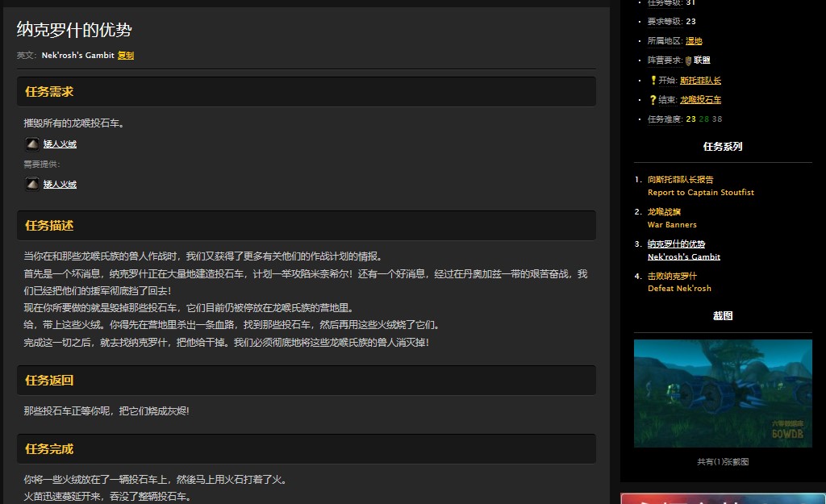The height and width of the screenshot is (504, 826).
Task: Open the 矮人火绒 item link
Action: coord(59,144)
